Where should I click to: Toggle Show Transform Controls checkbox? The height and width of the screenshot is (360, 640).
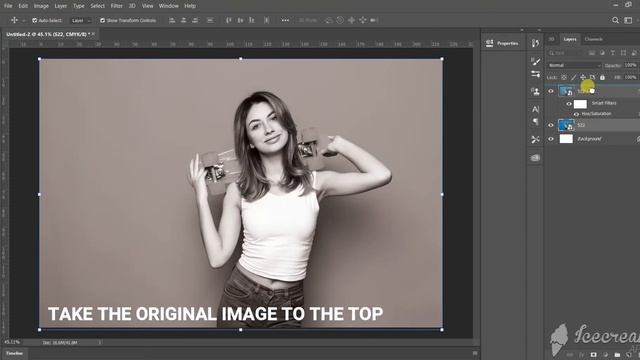[x=102, y=20]
